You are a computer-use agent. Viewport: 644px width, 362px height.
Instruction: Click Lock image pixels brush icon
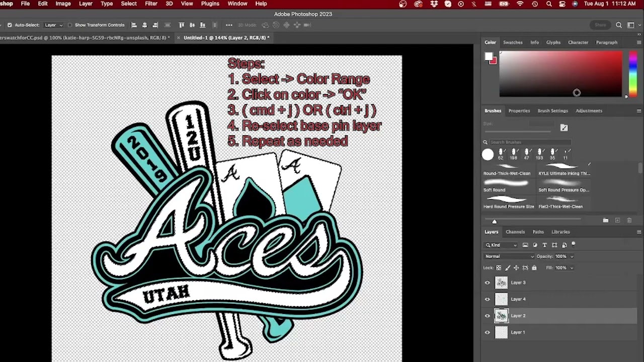[x=507, y=268]
